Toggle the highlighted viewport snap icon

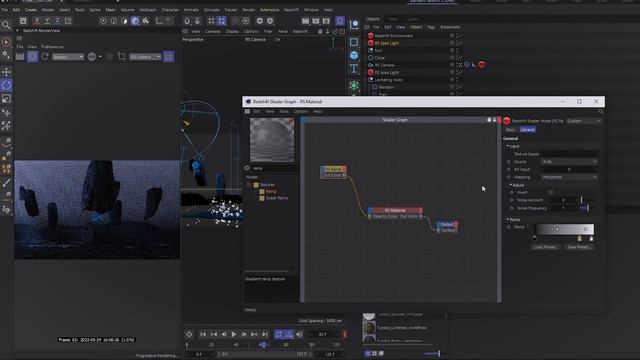222,21
